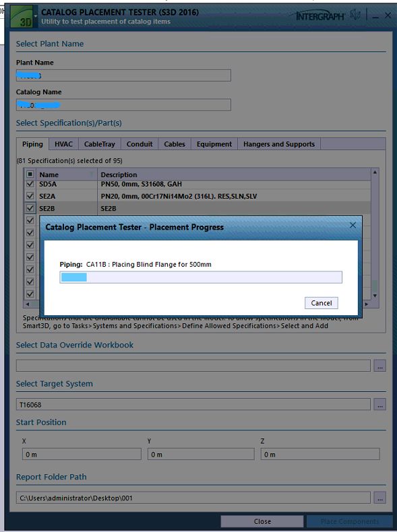This screenshot has height=532, width=397.
Task: Click the X start position field
Action: click(x=82, y=455)
